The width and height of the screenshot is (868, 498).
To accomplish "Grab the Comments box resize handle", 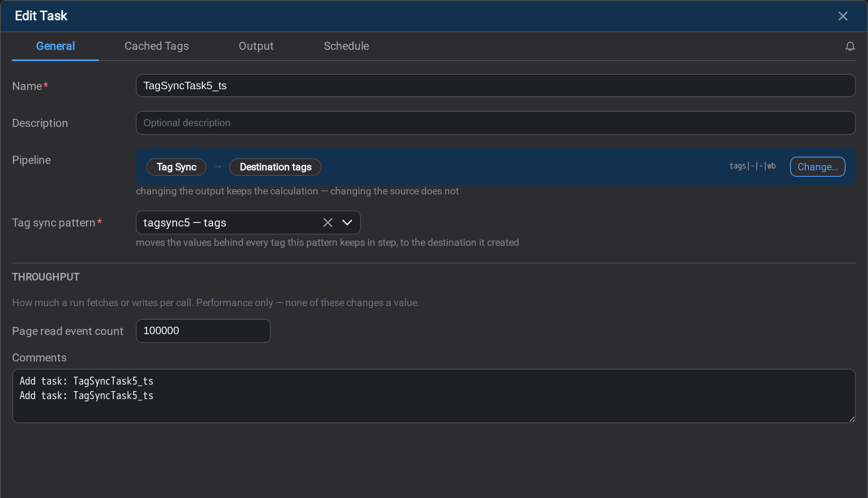I will click(x=852, y=419).
